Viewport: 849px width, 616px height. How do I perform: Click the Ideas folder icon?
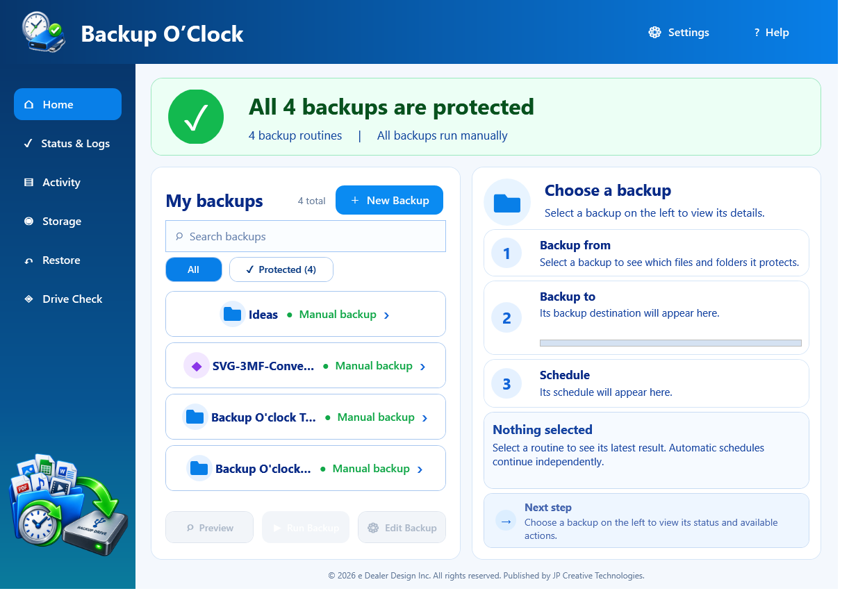coord(232,315)
